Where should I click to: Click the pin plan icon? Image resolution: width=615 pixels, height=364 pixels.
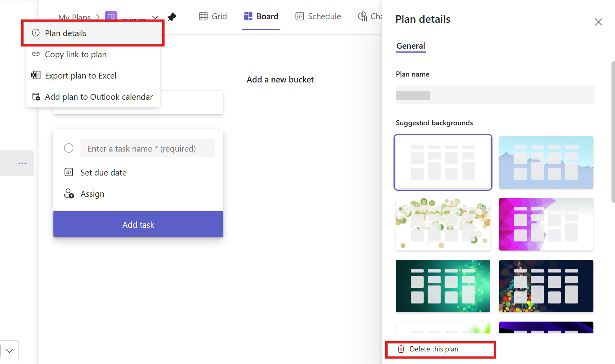click(172, 17)
